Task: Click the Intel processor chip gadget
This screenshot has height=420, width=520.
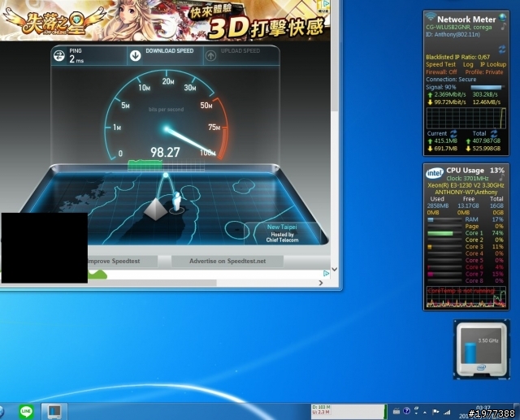Action: (482, 349)
